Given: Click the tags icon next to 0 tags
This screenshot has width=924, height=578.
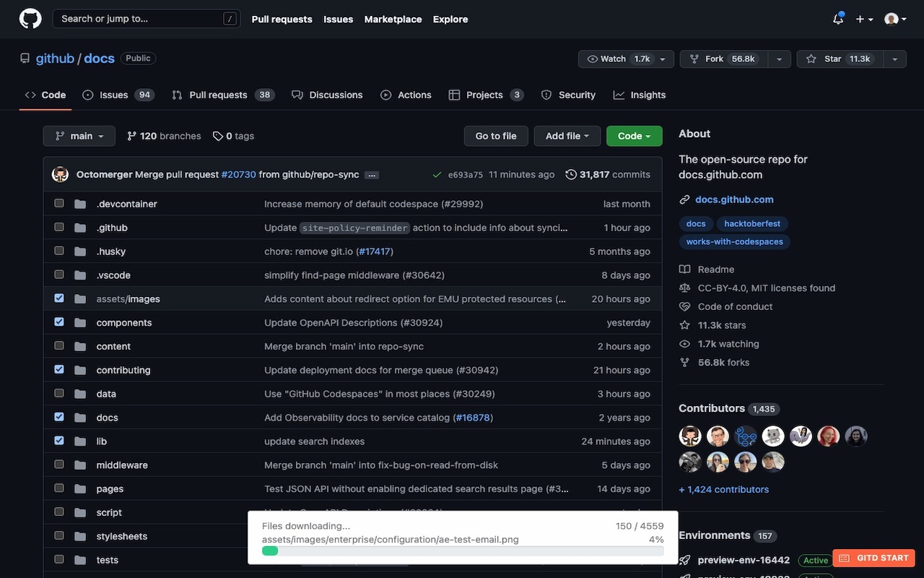Looking at the screenshot, I should pos(217,135).
